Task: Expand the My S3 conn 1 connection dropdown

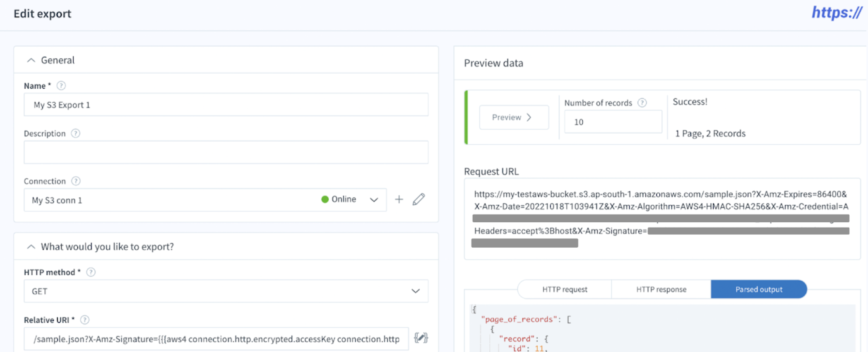Action: pos(374,200)
